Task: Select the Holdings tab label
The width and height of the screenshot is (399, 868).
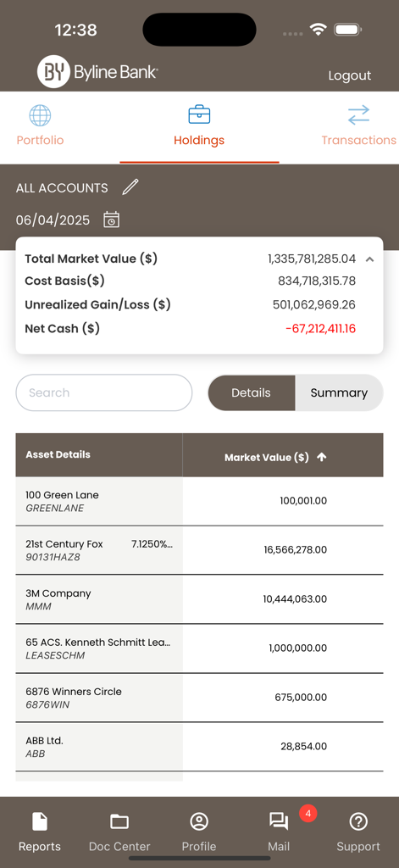Action: [199, 140]
